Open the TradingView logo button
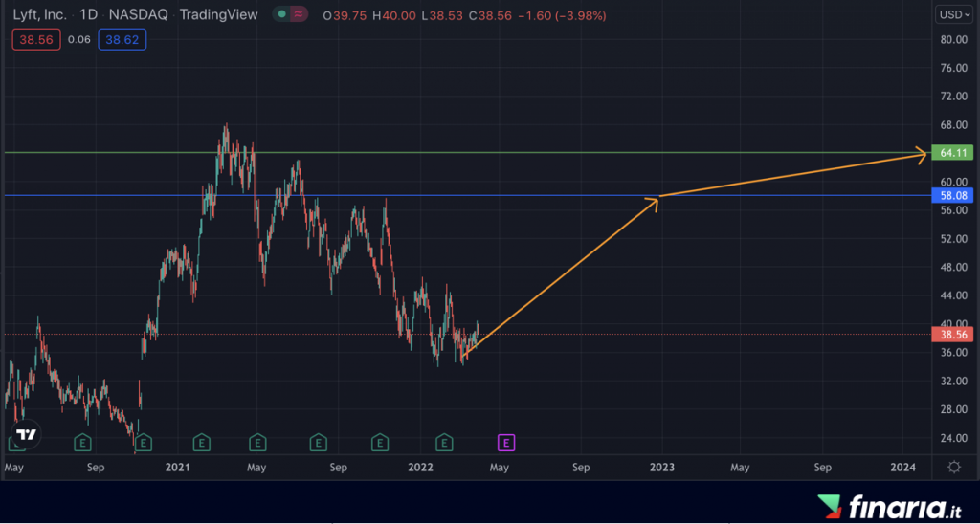 (26, 435)
